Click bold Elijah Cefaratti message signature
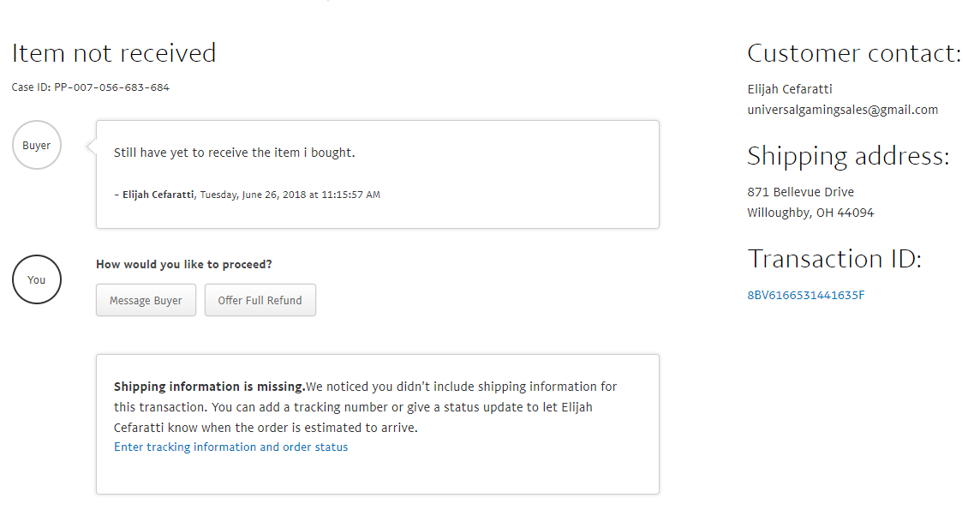 click(158, 195)
